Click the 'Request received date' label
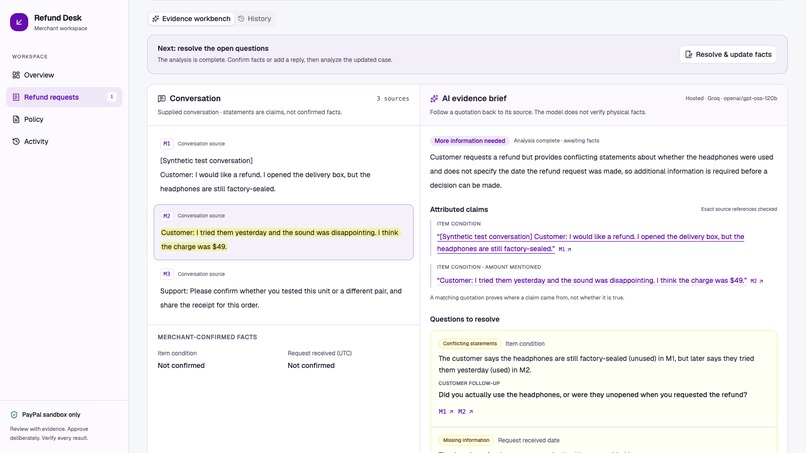This screenshot has width=806, height=453. tap(528, 440)
